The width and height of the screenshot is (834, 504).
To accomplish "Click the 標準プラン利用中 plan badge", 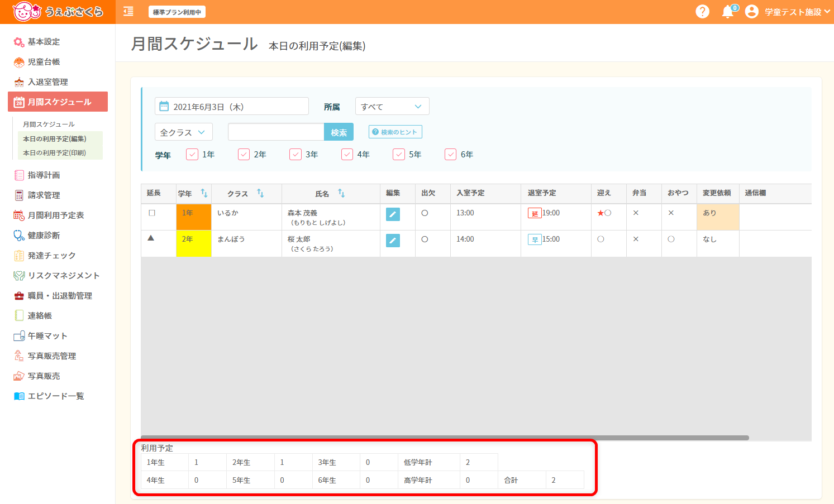I will [177, 12].
